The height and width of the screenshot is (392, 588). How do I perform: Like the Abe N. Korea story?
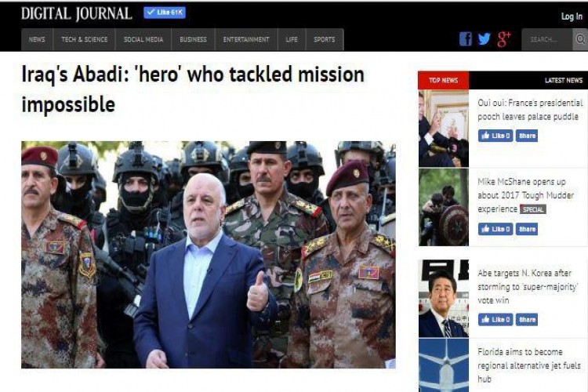495,320
